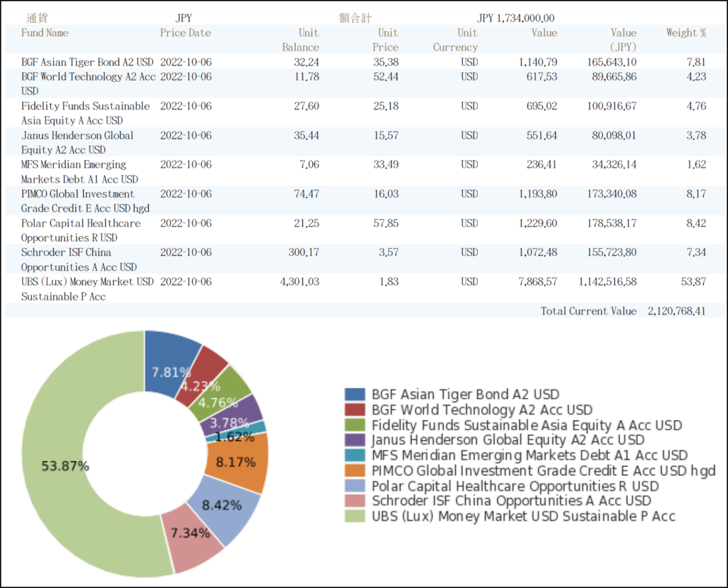Click the BGF World Technology legend swatch

[x=355, y=410]
